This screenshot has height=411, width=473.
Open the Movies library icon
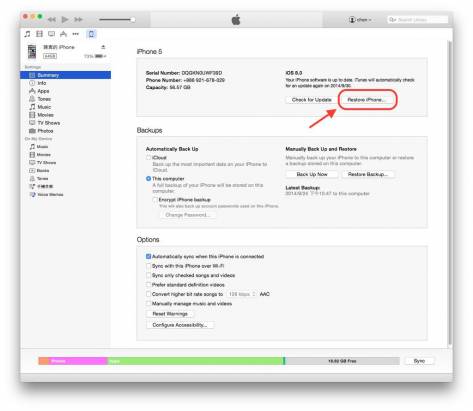tap(39, 34)
